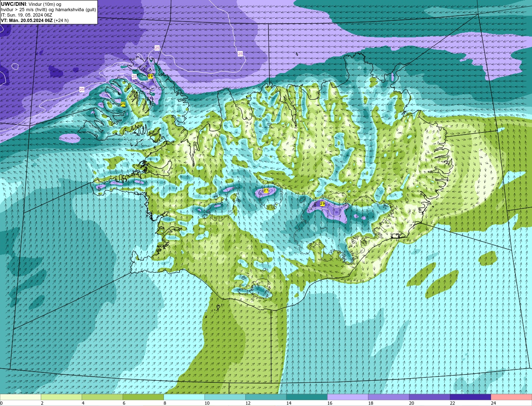Select the 6–8 m/s olive green legend swatch
The image size is (532, 406).
(x=143, y=397)
